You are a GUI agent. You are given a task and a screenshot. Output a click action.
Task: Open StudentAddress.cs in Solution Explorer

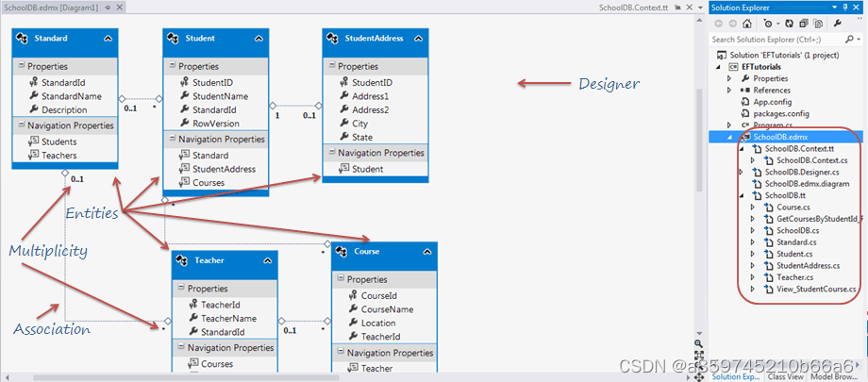tap(809, 265)
